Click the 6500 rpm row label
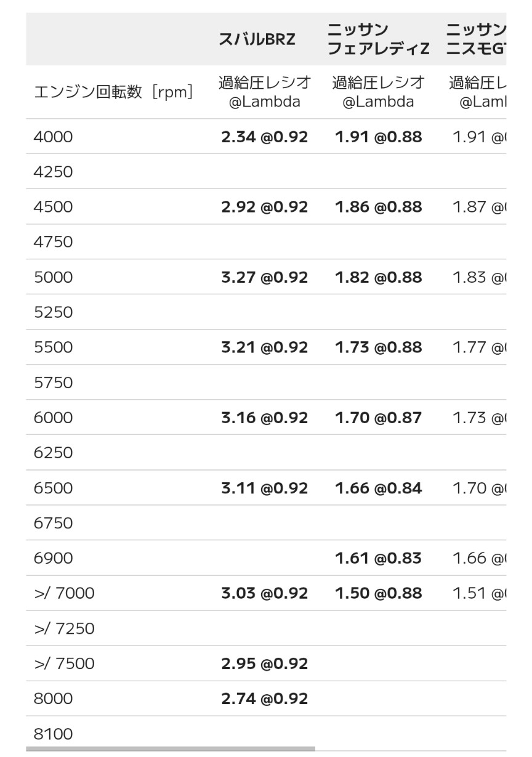532x757 pixels. pos(53,488)
